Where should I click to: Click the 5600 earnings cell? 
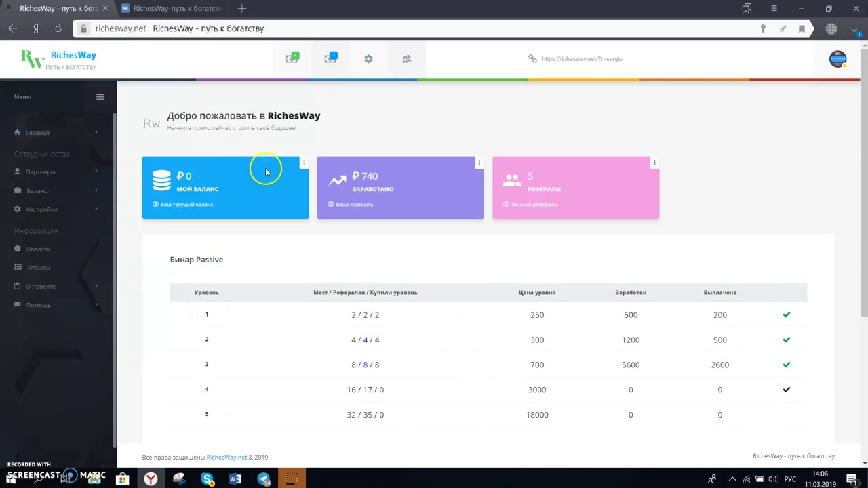point(631,365)
